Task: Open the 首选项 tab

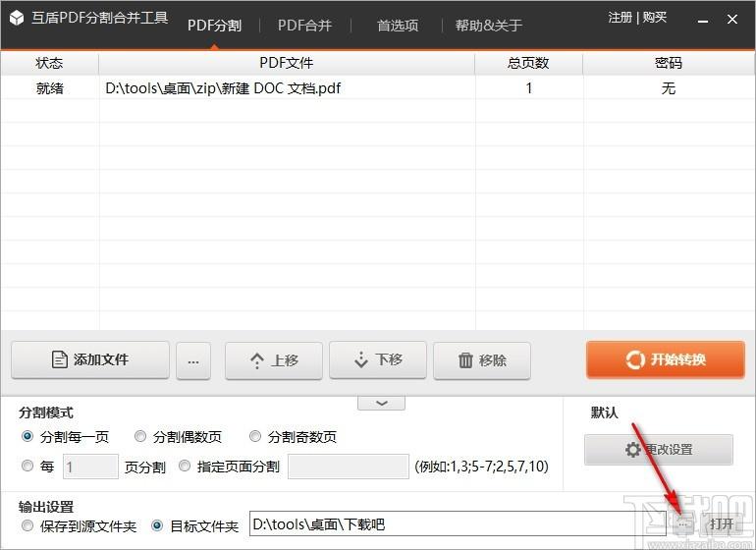Action: [398, 26]
